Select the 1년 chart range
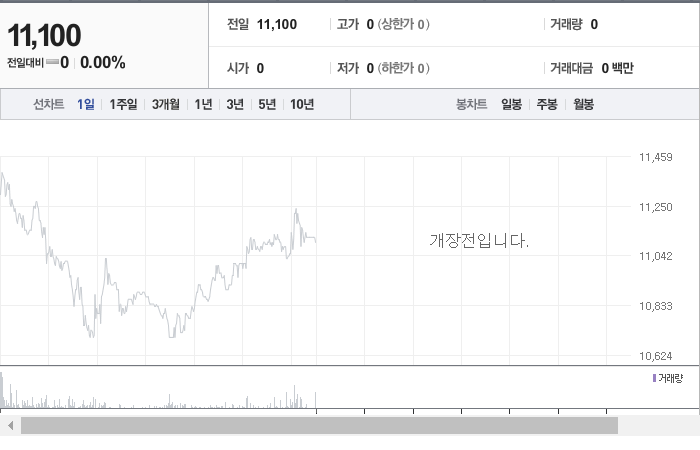The height and width of the screenshot is (450, 700). [x=203, y=104]
